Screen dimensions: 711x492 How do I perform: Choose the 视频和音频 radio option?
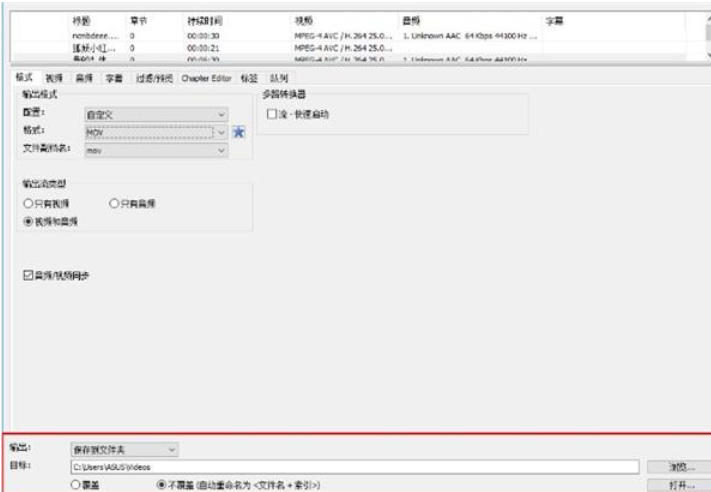pos(30,221)
